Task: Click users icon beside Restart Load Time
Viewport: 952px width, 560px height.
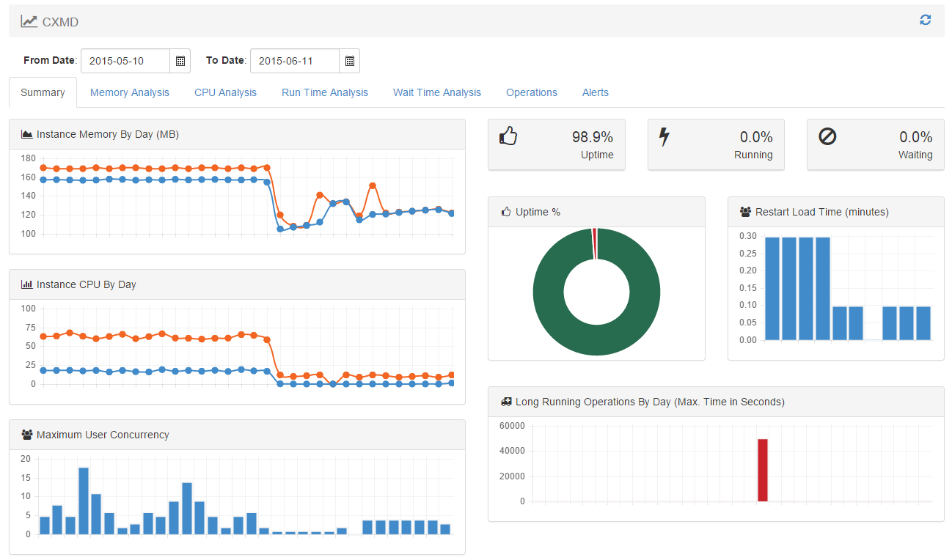Action: pyautogui.click(x=746, y=212)
